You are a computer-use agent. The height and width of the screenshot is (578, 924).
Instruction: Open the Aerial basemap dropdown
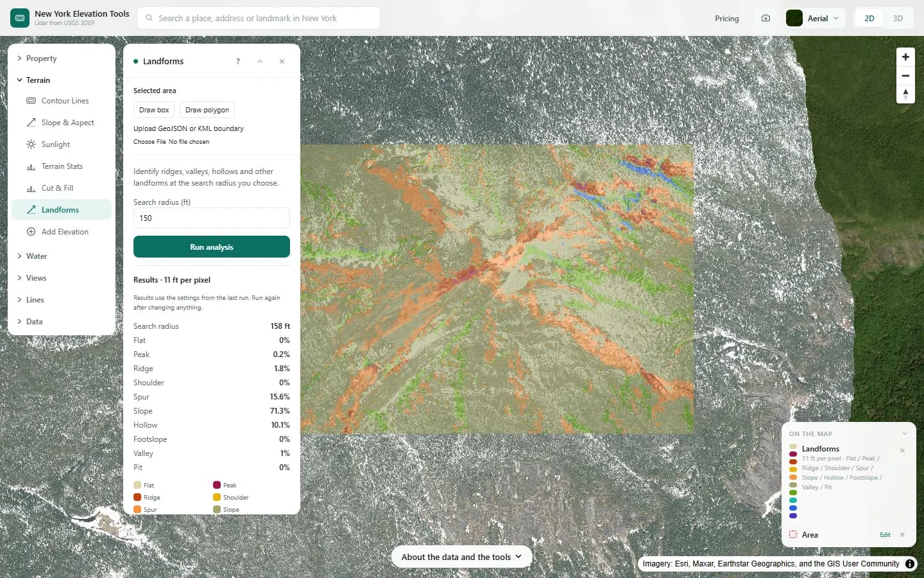(815, 18)
